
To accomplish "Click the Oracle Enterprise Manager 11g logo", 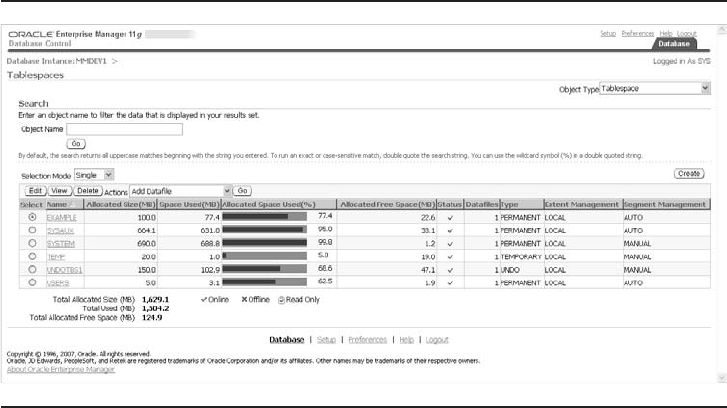I will point(75,34).
